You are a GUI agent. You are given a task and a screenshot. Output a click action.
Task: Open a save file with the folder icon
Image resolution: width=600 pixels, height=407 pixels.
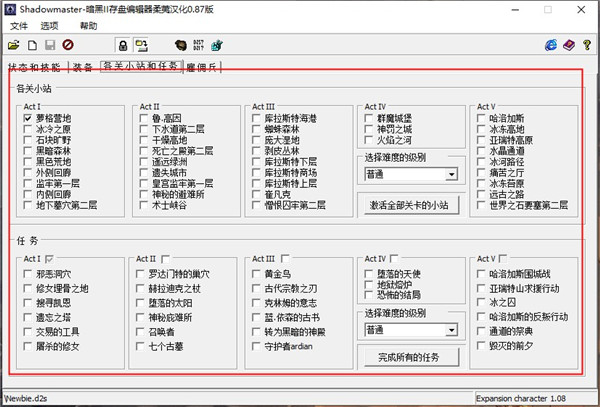coord(14,46)
